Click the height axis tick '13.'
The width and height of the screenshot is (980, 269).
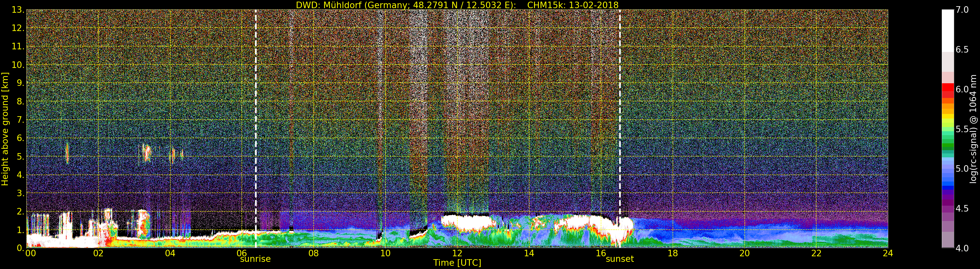click(x=18, y=10)
